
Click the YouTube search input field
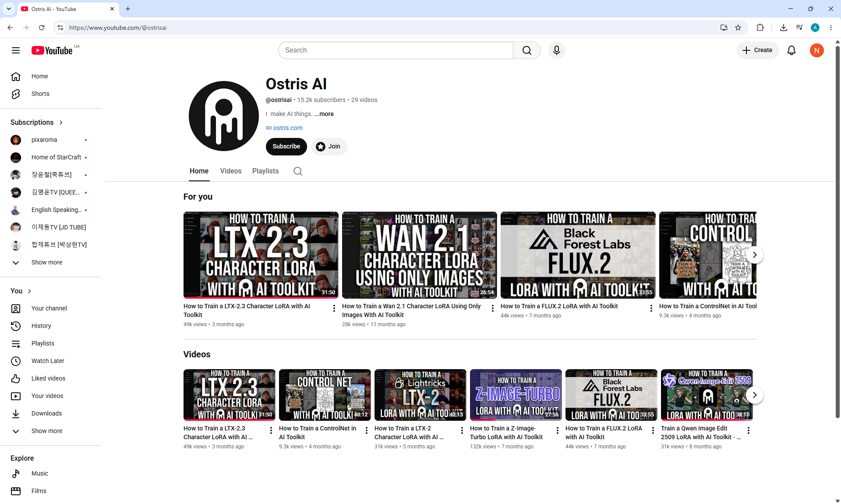click(x=396, y=50)
